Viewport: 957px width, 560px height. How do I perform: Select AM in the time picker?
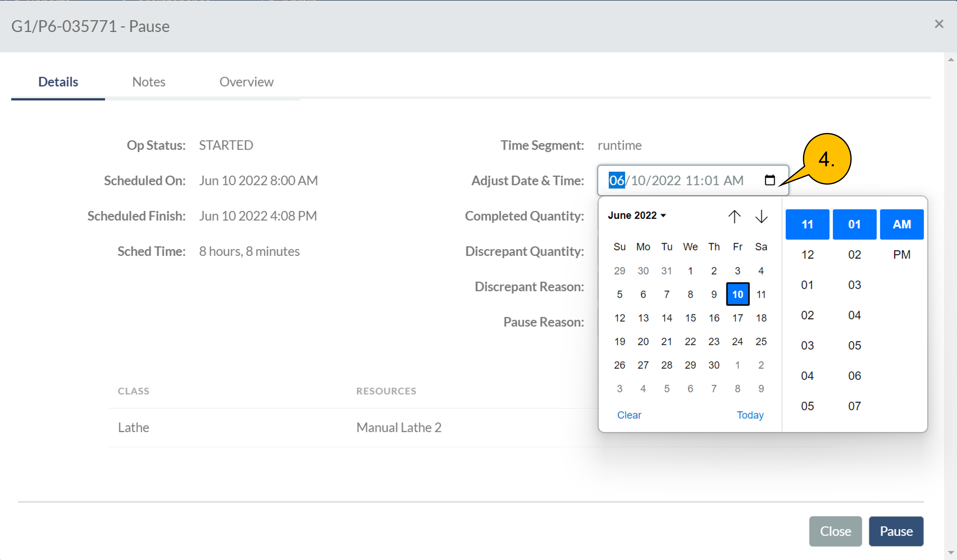(x=902, y=224)
